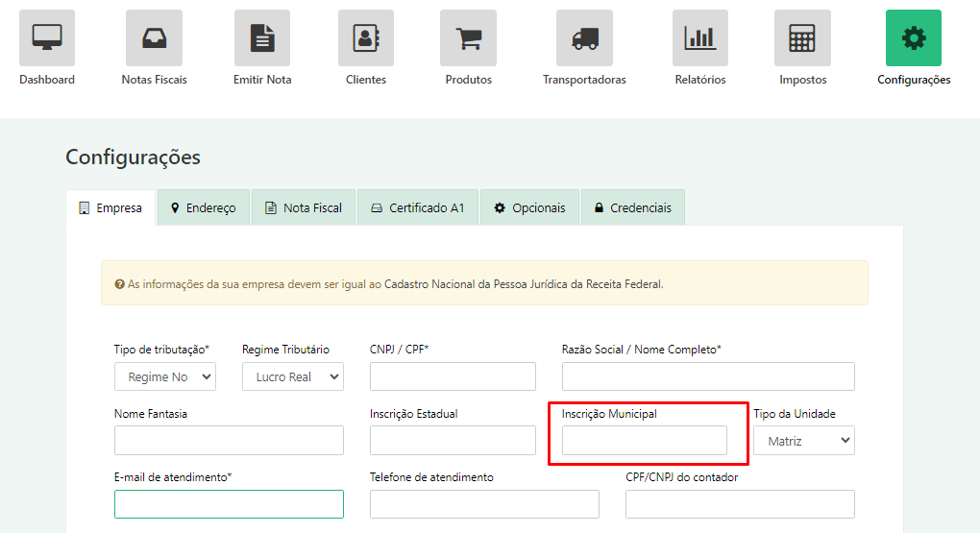
Task: Click the Notas Fiscais label link
Action: point(154,80)
